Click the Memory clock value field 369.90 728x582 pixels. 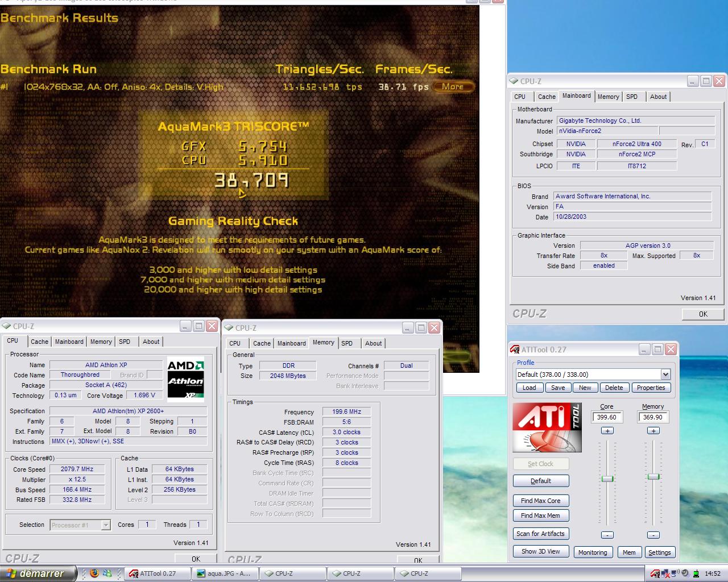pos(653,417)
